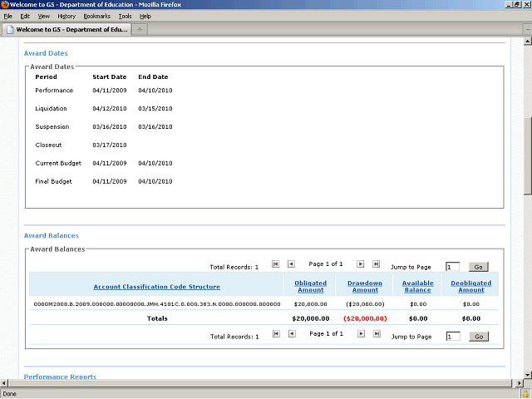Click the last-page icon below the table
The width and height of the screenshot is (532, 399).
coord(377,333)
